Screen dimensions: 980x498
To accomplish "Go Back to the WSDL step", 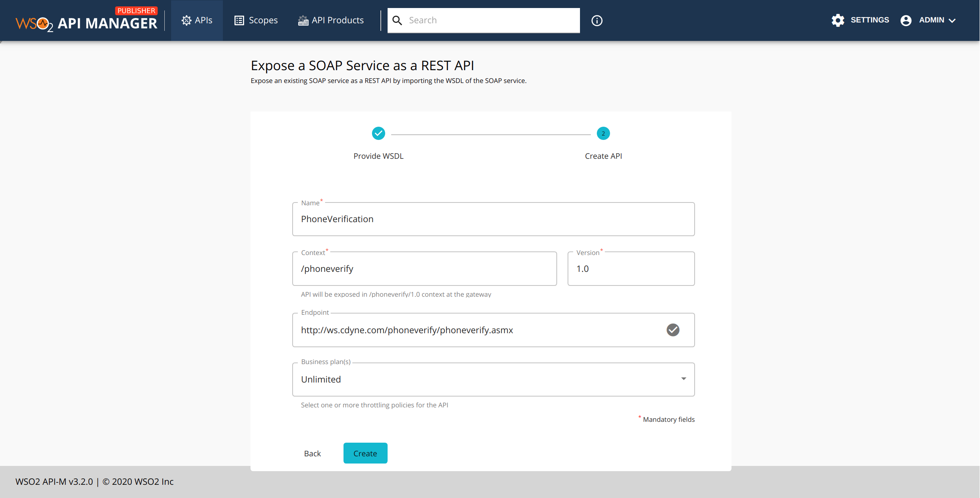I will (x=312, y=453).
